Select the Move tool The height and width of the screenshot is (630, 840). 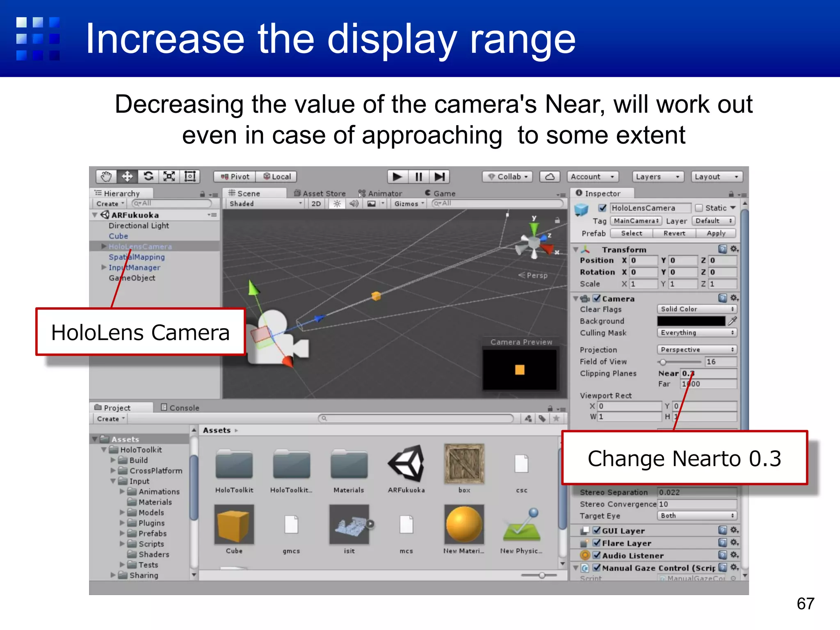pyautogui.click(x=127, y=177)
